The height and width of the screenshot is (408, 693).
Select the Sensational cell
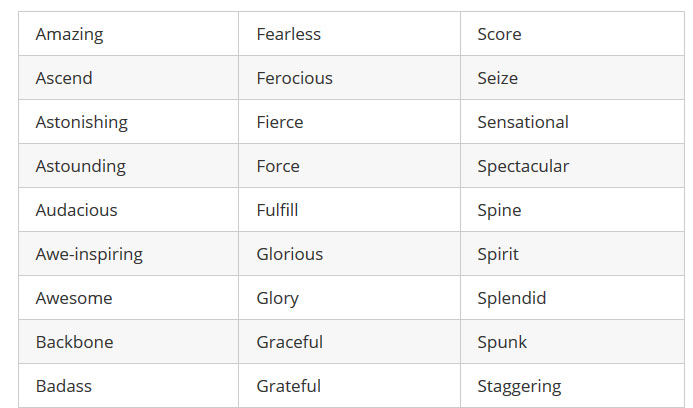(x=522, y=122)
